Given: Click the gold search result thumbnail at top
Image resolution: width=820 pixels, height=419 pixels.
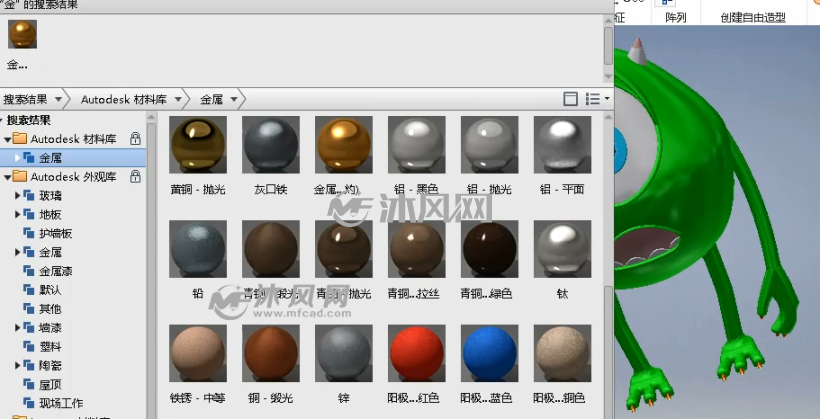Looking at the screenshot, I should coord(22,34).
